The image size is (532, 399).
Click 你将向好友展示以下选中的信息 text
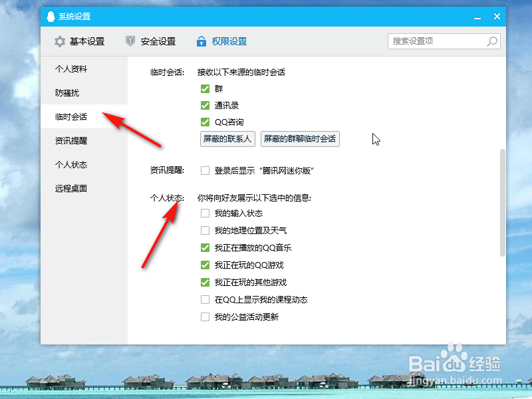[x=254, y=198]
